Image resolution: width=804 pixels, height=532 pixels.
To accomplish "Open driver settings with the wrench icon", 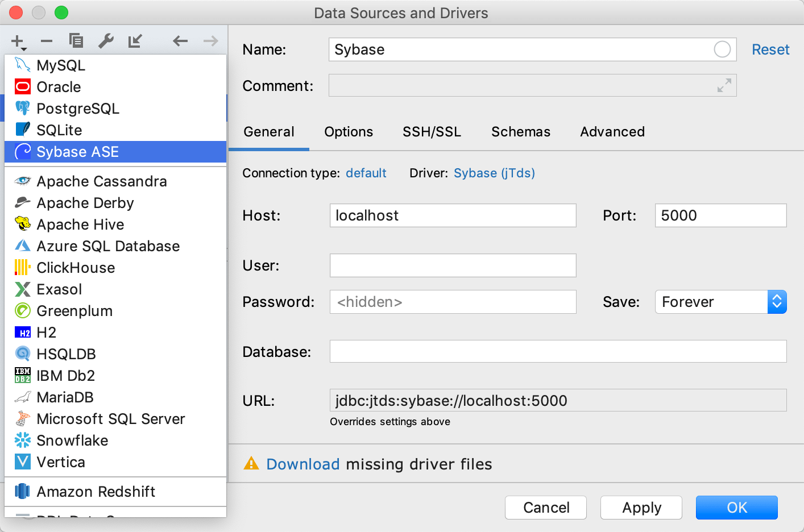I will tap(106, 41).
